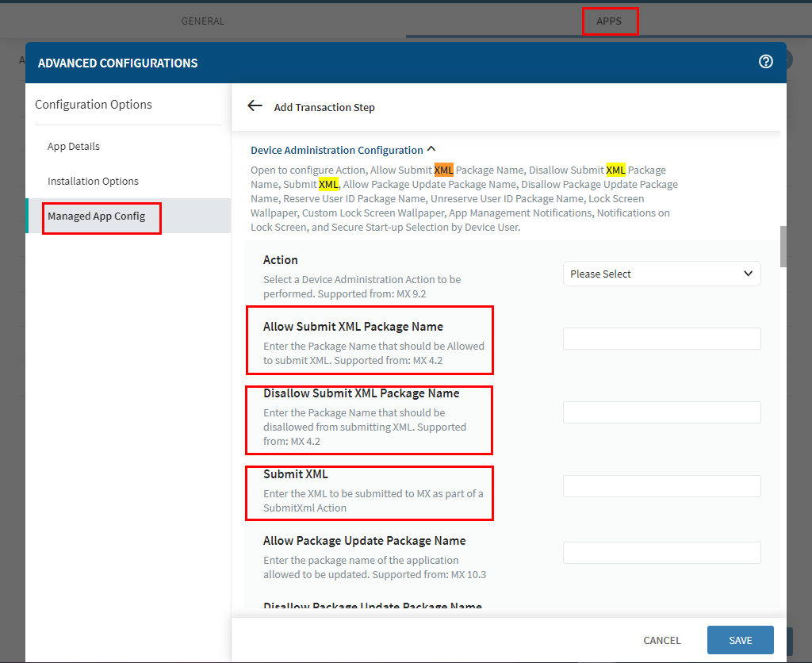
Task: Select App Details in Configuration Options
Action: [x=74, y=147]
